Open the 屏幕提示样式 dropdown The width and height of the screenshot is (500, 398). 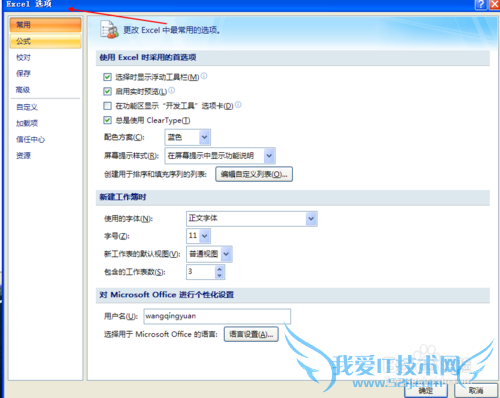click(x=220, y=156)
